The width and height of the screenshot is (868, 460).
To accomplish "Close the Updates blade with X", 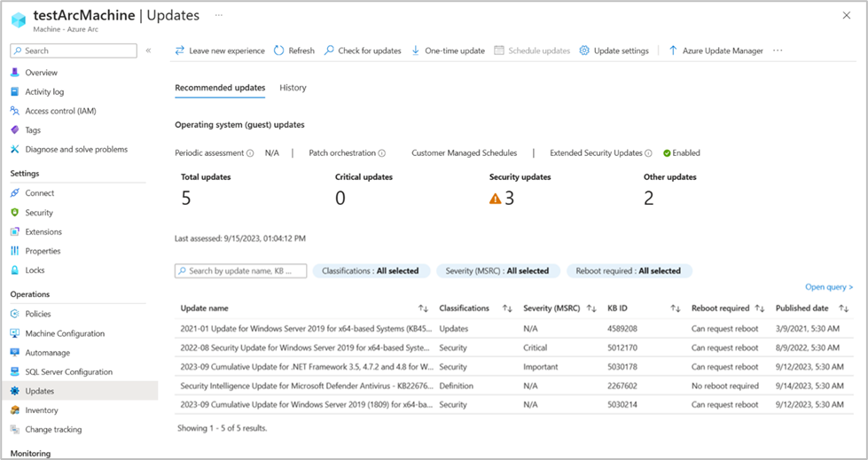I will [846, 15].
